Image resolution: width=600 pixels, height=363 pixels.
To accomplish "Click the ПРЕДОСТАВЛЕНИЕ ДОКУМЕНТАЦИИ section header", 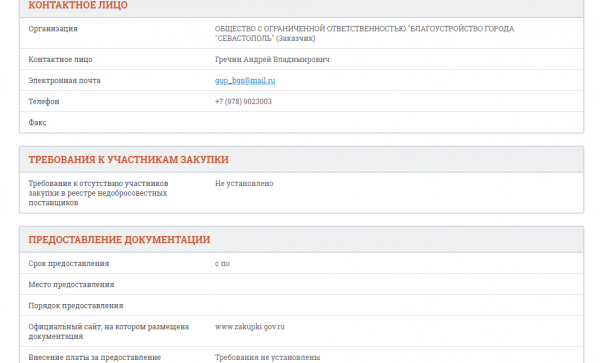I will (119, 239).
